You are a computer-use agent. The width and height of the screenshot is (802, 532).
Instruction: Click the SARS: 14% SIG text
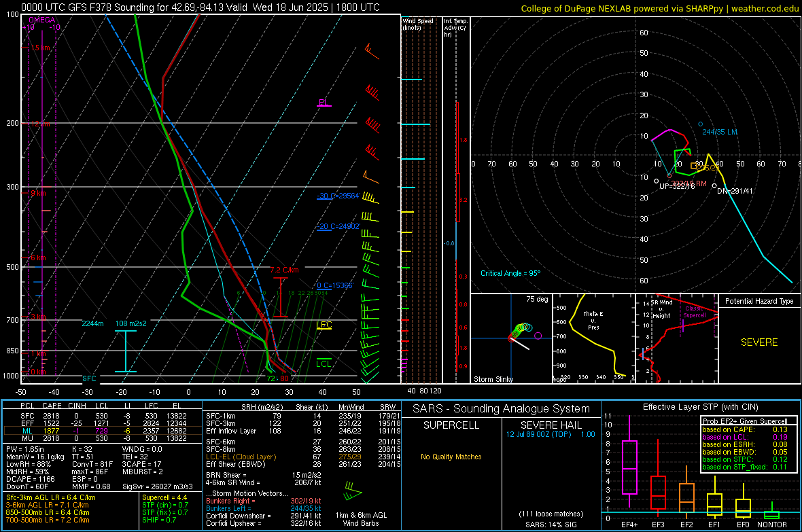551,525
